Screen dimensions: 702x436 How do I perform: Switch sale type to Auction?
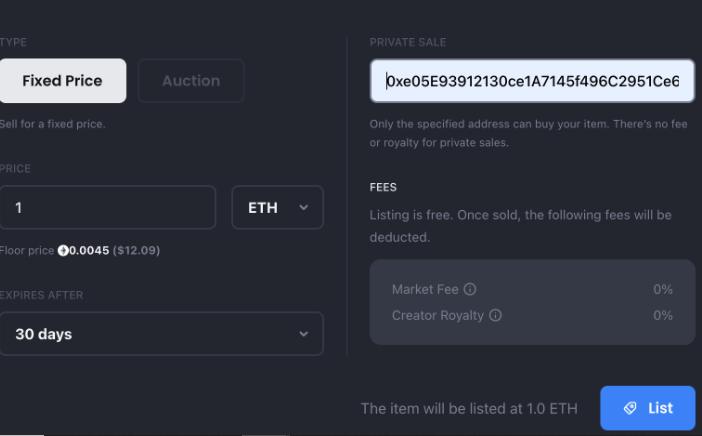190,81
